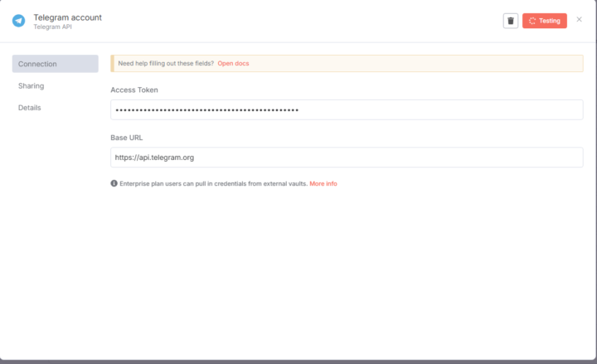Click the Telegram account title
Screen dimensions: 597x364
pos(68,17)
